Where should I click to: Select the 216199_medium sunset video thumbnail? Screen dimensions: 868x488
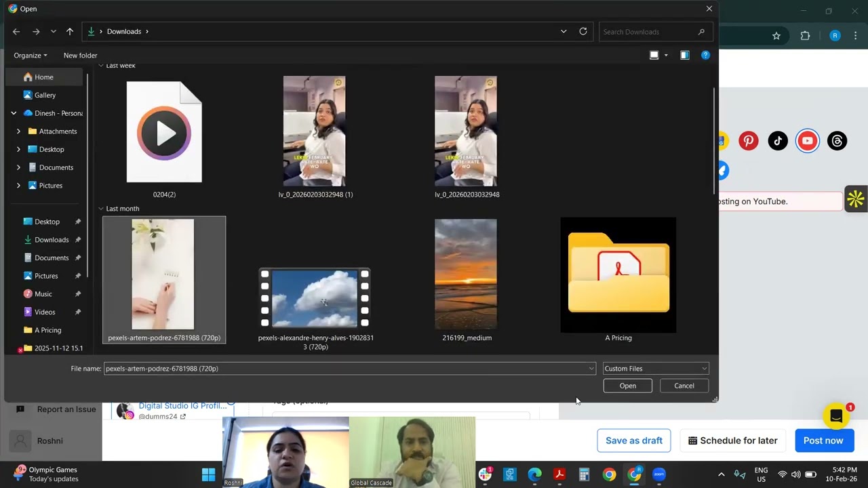(x=466, y=274)
